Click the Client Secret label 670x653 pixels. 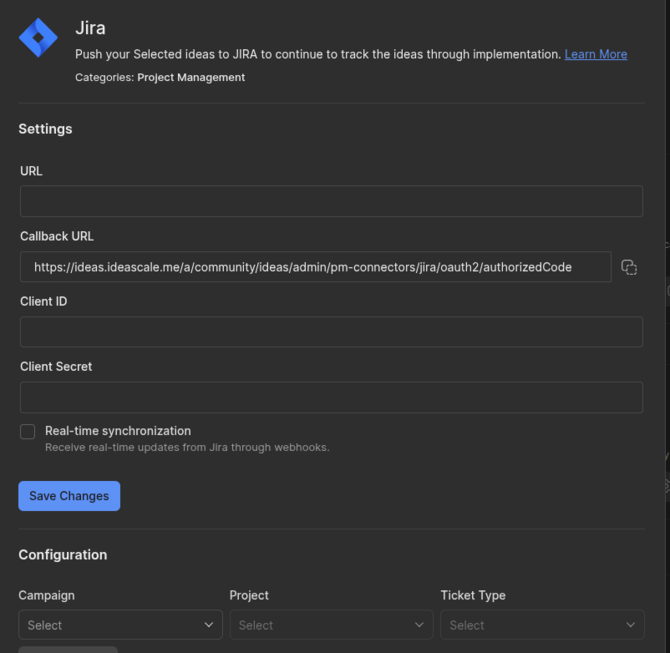[x=56, y=367]
